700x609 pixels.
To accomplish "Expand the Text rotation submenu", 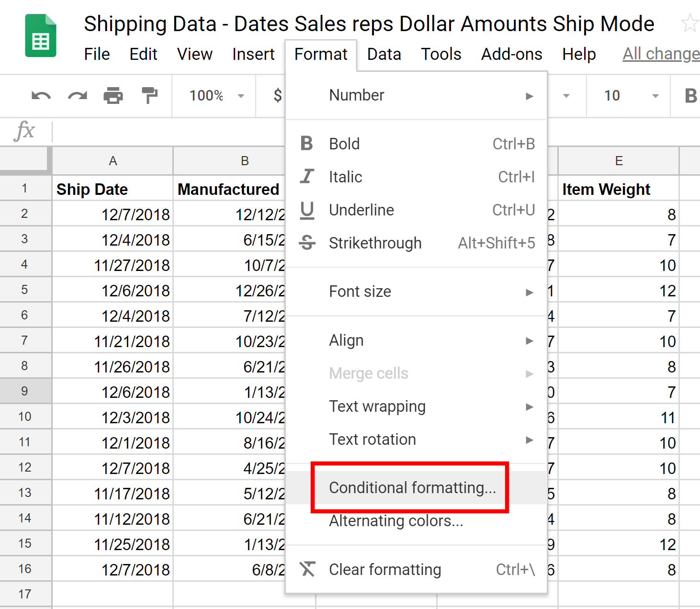I will click(x=417, y=440).
